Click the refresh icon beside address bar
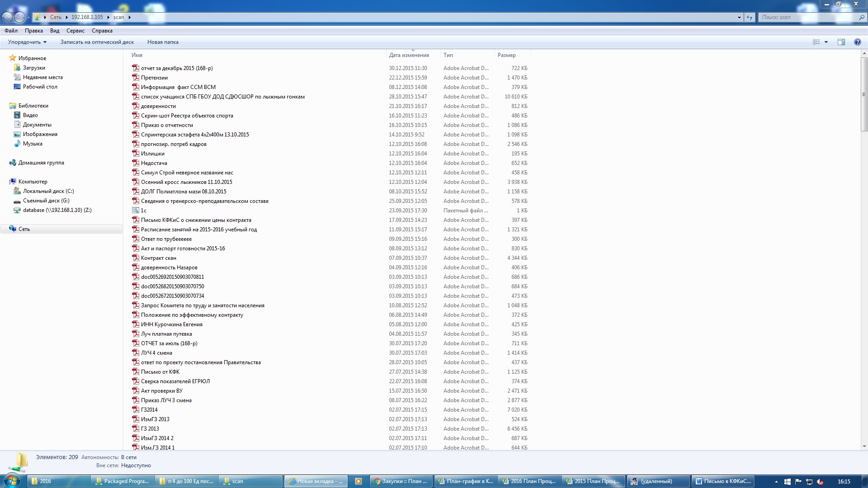This screenshot has height=488, width=868. (x=750, y=17)
